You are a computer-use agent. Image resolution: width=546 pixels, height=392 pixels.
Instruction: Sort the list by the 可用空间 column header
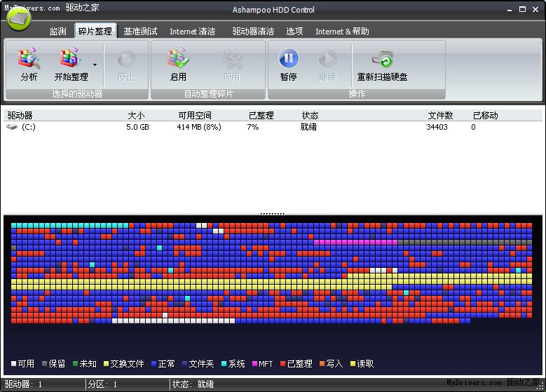194,115
